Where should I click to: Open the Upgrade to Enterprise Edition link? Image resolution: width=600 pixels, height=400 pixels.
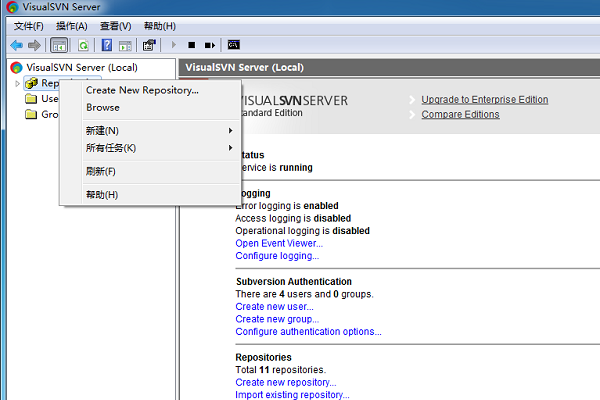[484, 100]
